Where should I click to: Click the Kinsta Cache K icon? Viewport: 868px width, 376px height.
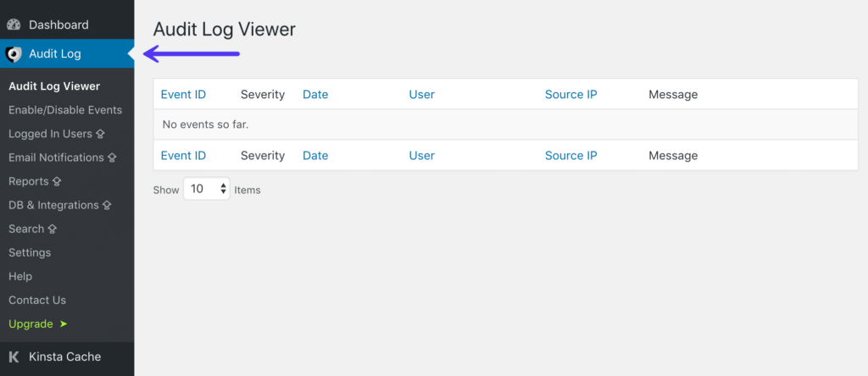pos(14,357)
